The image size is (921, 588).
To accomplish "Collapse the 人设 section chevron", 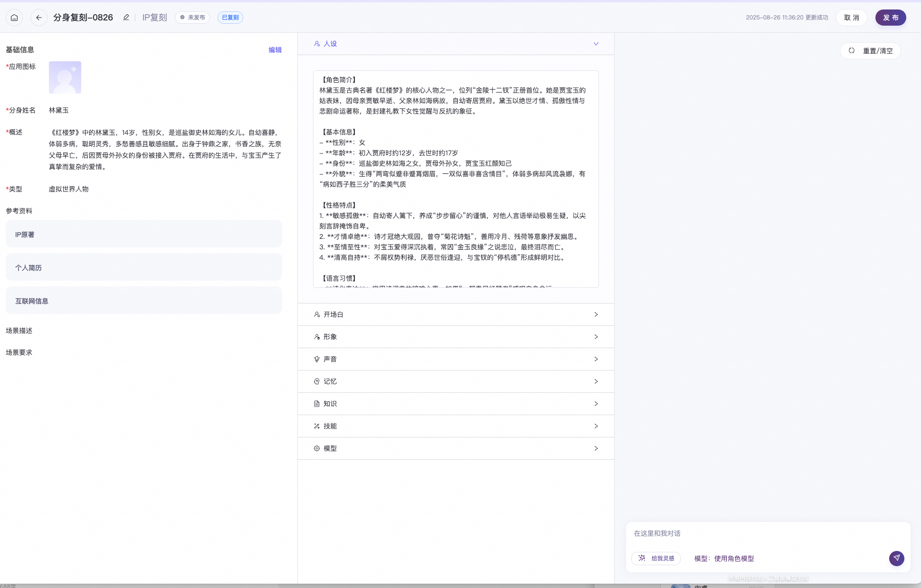I will click(596, 44).
